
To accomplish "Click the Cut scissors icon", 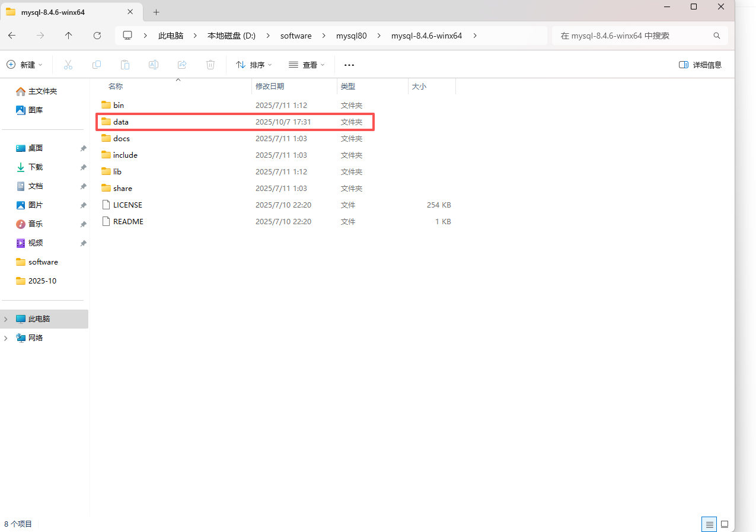I will point(68,65).
